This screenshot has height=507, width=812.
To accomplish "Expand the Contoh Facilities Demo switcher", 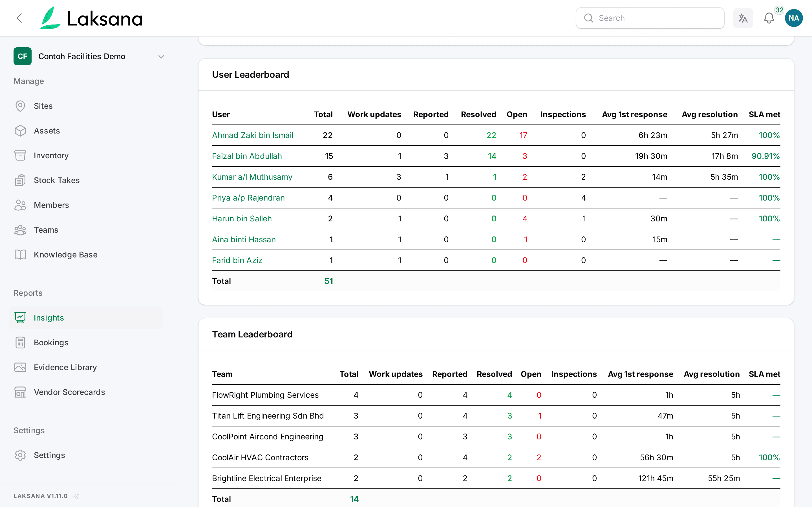I will pos(89,56).
